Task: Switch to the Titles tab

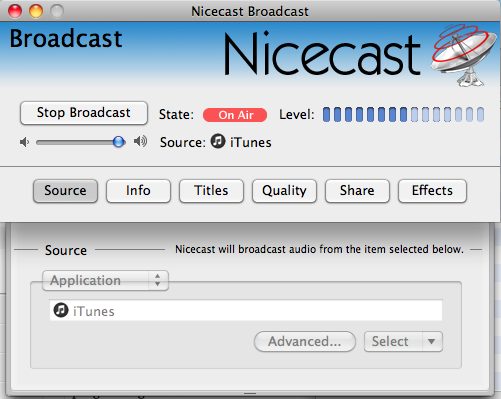Action: (211, 191)
